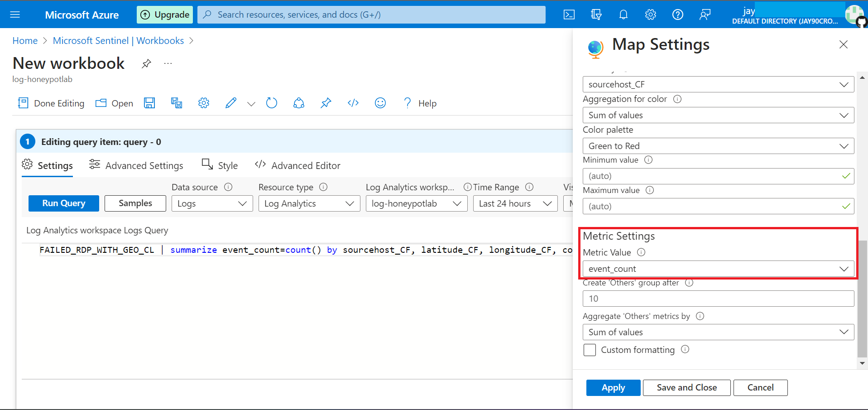Open Aggregation for color dropdown
The image size is (868, 410).
pos(718,115)
